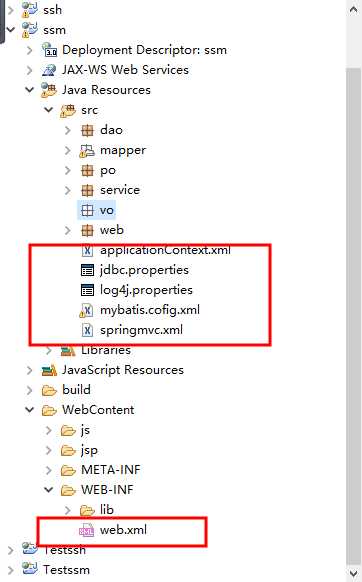The width and height of the screenshot is (362, 582).
Task: Expand the po package
Action: pos(68,170)
